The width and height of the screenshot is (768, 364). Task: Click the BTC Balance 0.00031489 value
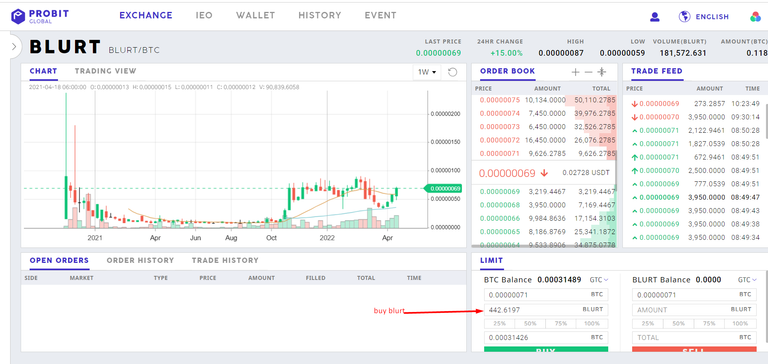tap(559, 280)
